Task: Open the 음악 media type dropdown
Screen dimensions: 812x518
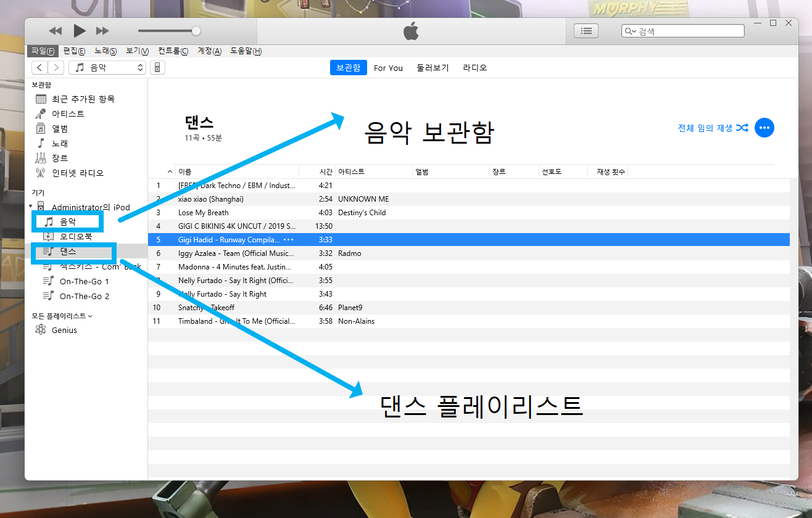Action: tap(107, 68)
